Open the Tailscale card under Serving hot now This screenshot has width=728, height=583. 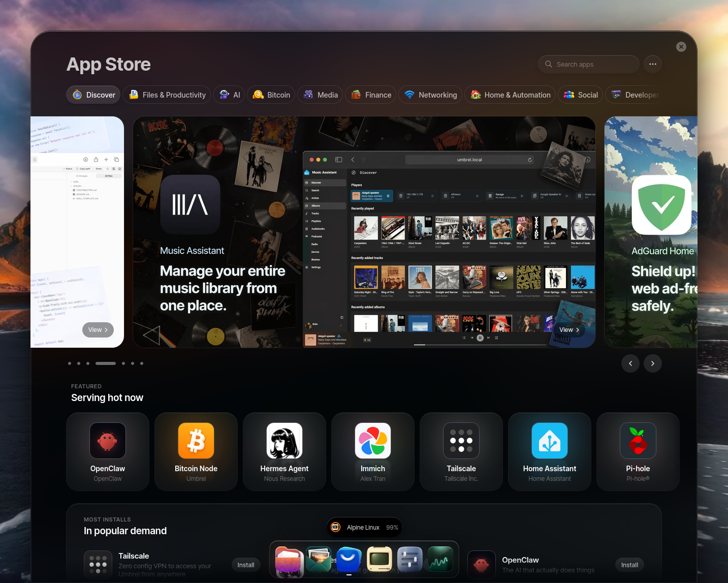pyautogui.click(x=461, y=451)
